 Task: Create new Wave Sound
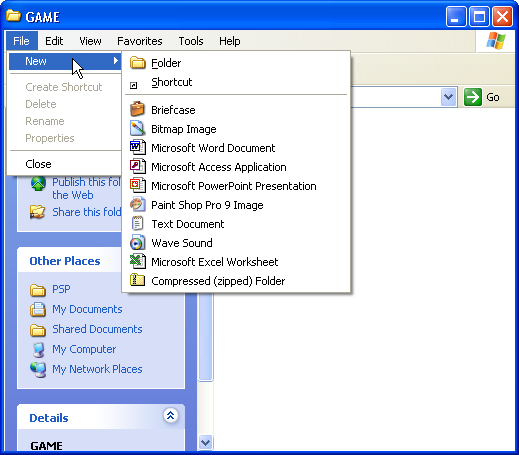[236, 243]
